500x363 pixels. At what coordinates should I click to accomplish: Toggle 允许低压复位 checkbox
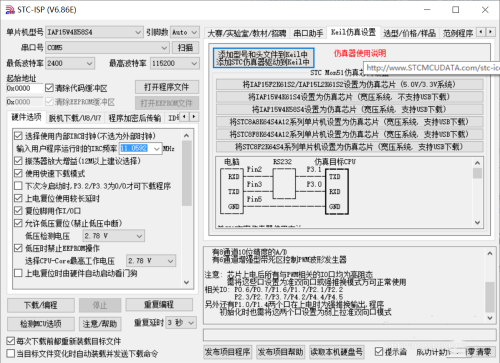[x=18, y=223]
